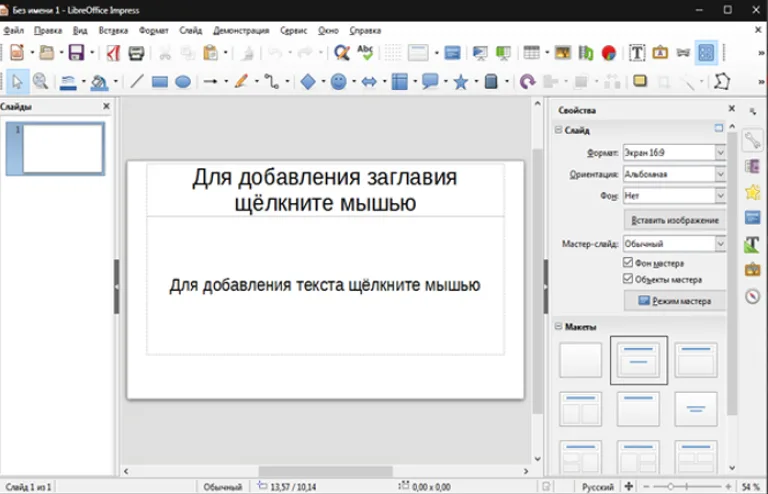The image size is (768, 494).
Task: Toggle the 'Объекты мастера' checkbox
Action: (x=628, y=279)
